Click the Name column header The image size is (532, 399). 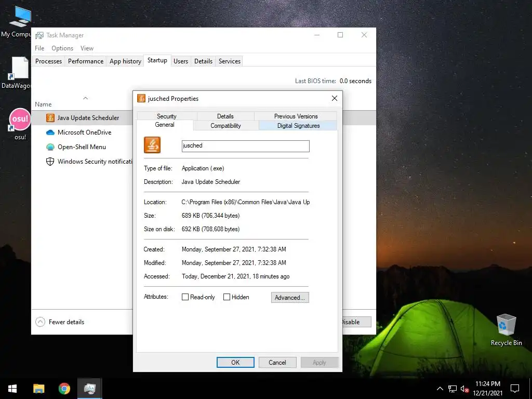pos(44,104)
